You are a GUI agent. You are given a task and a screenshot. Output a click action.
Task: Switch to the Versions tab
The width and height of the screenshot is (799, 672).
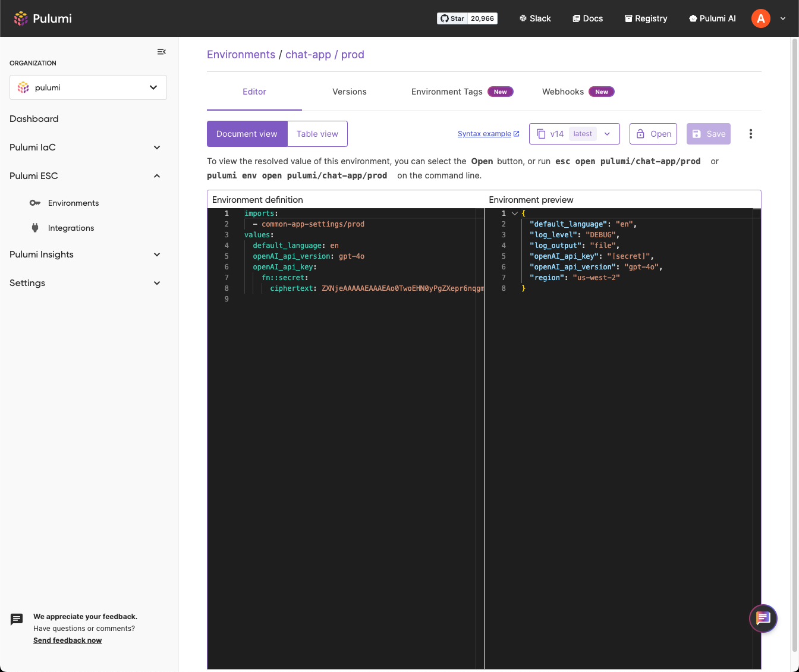[x=350, y=92]
